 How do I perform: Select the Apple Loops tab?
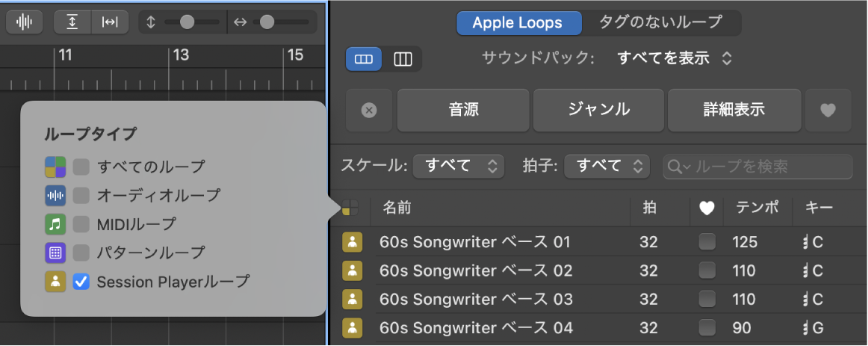518,22
